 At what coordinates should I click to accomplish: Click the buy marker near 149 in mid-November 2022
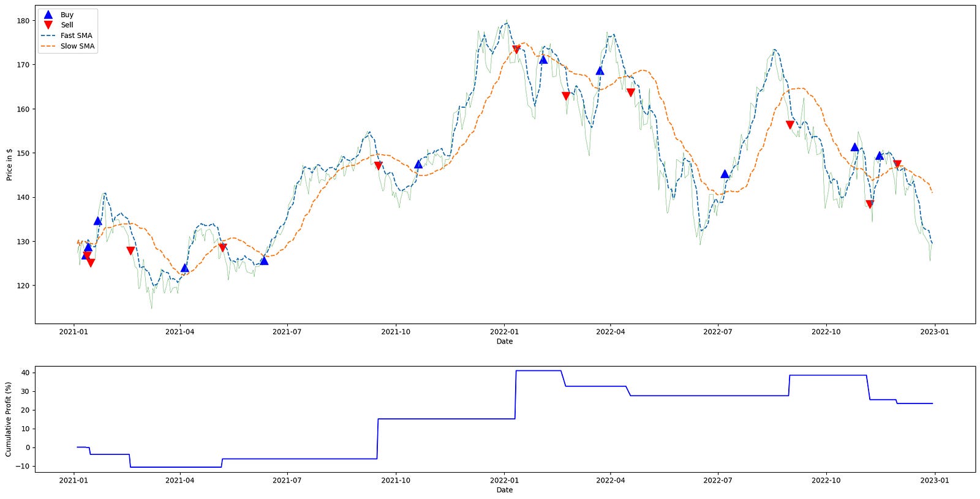(880, 156)
